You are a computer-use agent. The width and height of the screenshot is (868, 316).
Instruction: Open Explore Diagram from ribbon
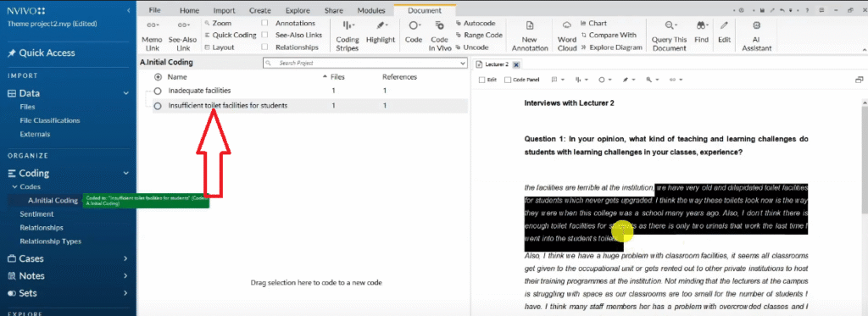click(611, 47)
